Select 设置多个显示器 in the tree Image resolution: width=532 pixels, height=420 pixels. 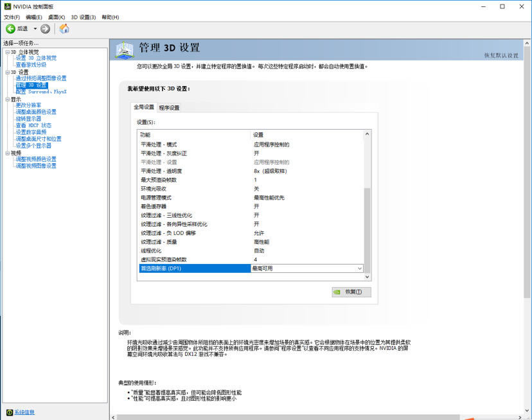click(x=33, y=146)
